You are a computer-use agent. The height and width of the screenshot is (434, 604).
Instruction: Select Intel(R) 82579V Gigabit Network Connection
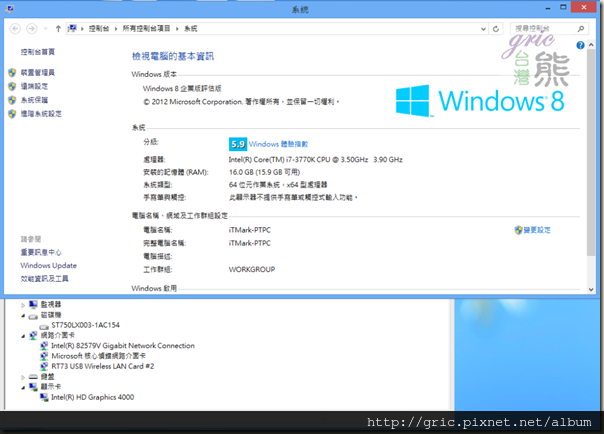pos(123,345)
